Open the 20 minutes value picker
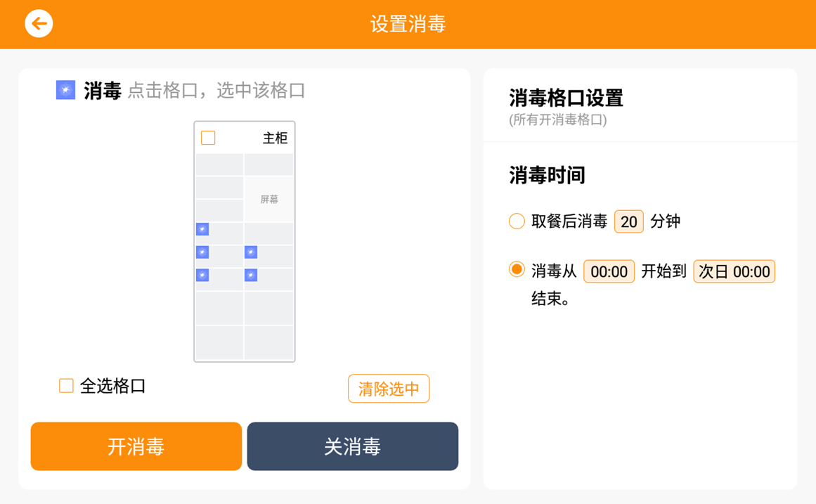The image size is (816, 504). tap(628, 222)
